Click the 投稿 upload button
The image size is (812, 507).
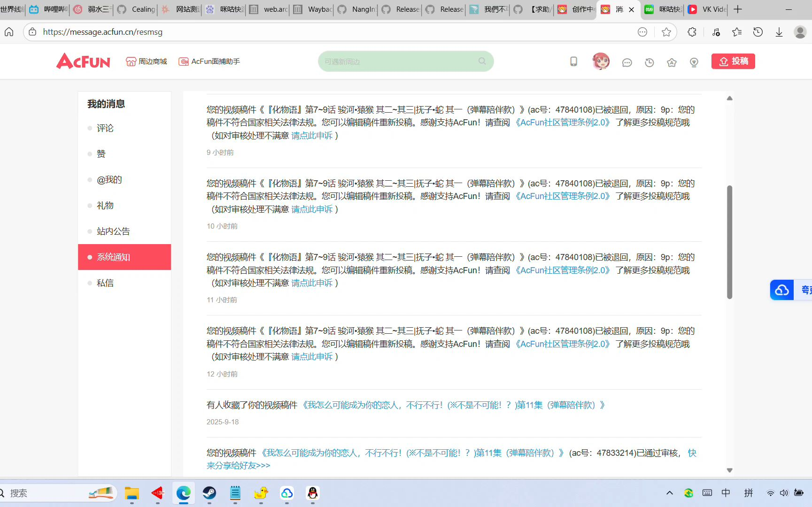point(733,61)
